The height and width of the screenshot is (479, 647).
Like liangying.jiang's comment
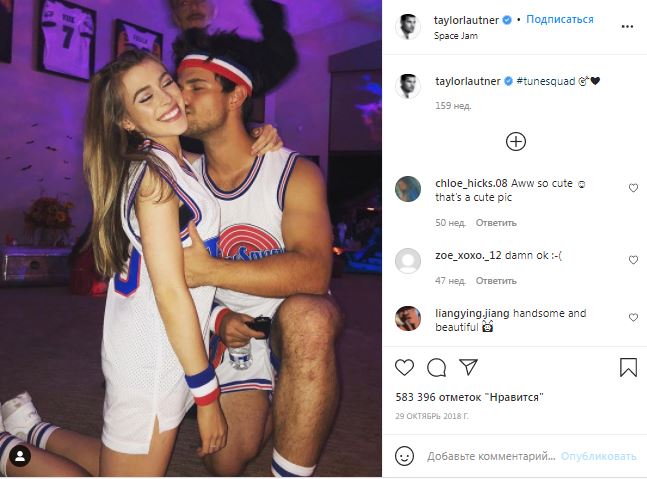point(633,318)
